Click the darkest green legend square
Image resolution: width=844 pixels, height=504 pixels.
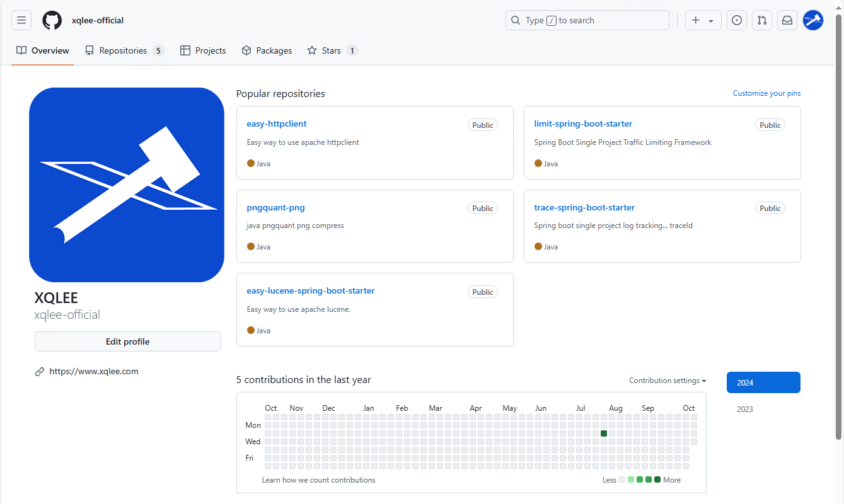click(x=657, y=480)
